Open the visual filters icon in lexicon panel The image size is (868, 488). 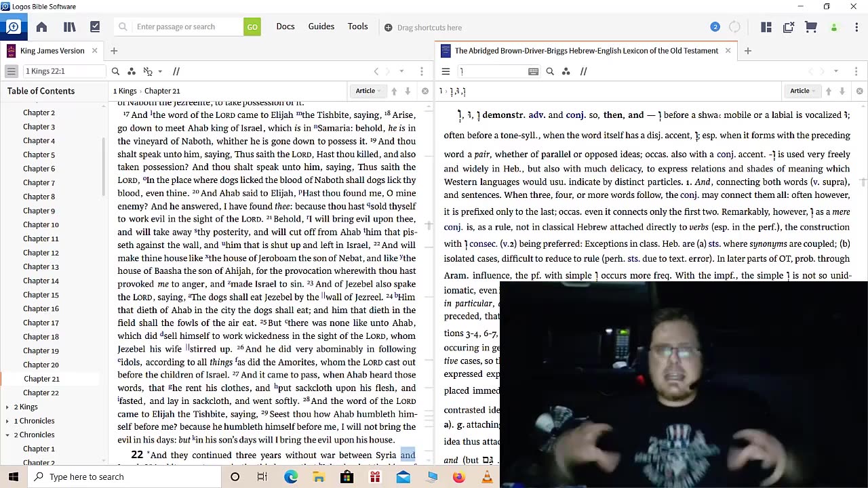(566, 71)
